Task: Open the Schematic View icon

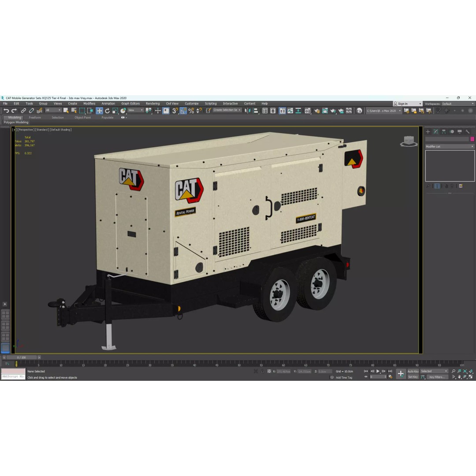Action: point(298,111)
